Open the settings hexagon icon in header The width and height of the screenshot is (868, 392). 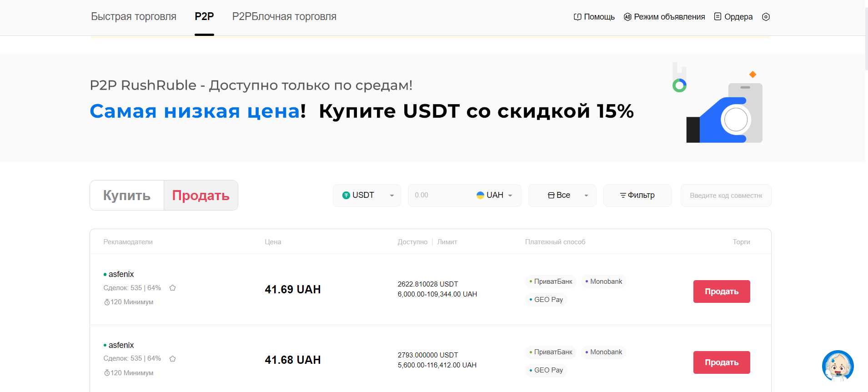tap(766, 17)
